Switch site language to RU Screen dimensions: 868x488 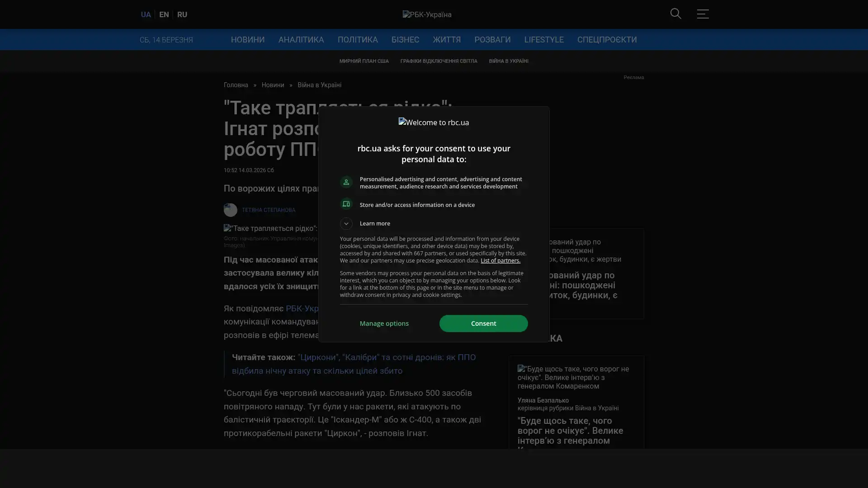click(182, 14)
